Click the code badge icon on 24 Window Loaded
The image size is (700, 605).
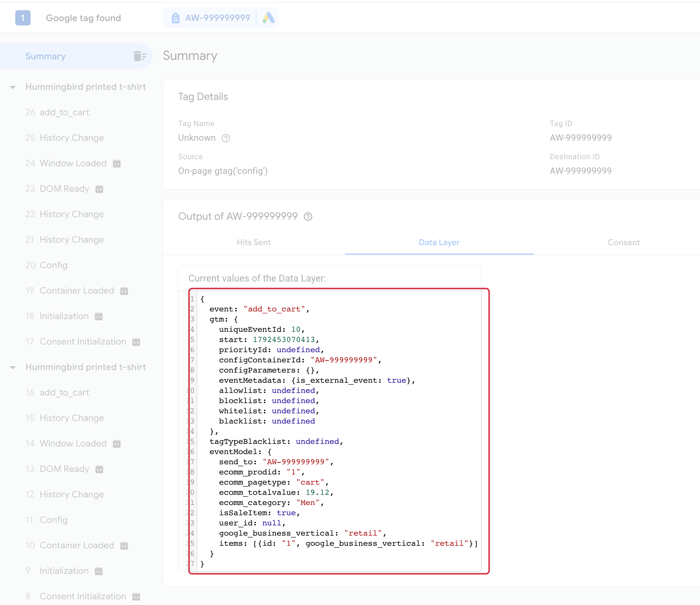click(x=116, y=164)
